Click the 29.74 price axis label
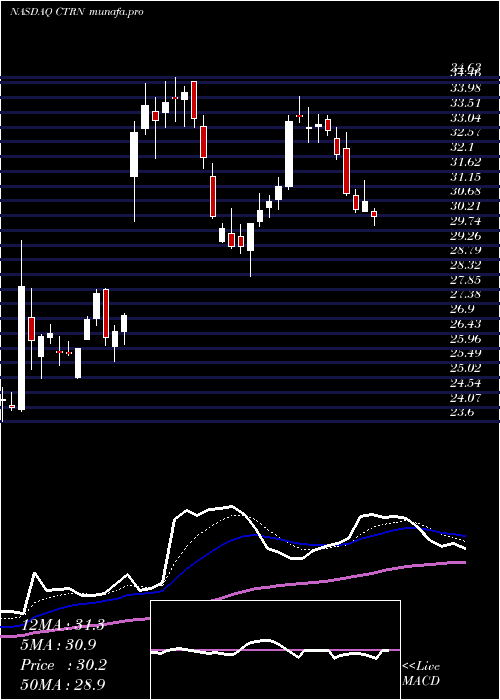This screenshot has width=500, height=700. click(466, 221)
